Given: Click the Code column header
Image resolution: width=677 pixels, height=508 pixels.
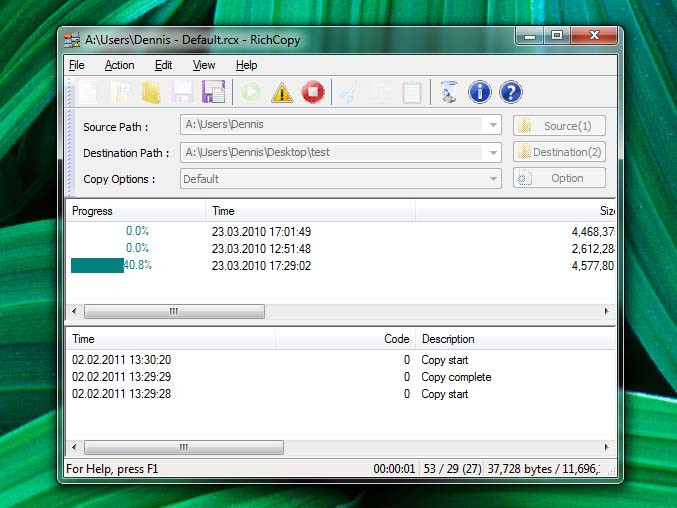Looking at the screenshot, I should pyautogui.click(x=345, y=339).
